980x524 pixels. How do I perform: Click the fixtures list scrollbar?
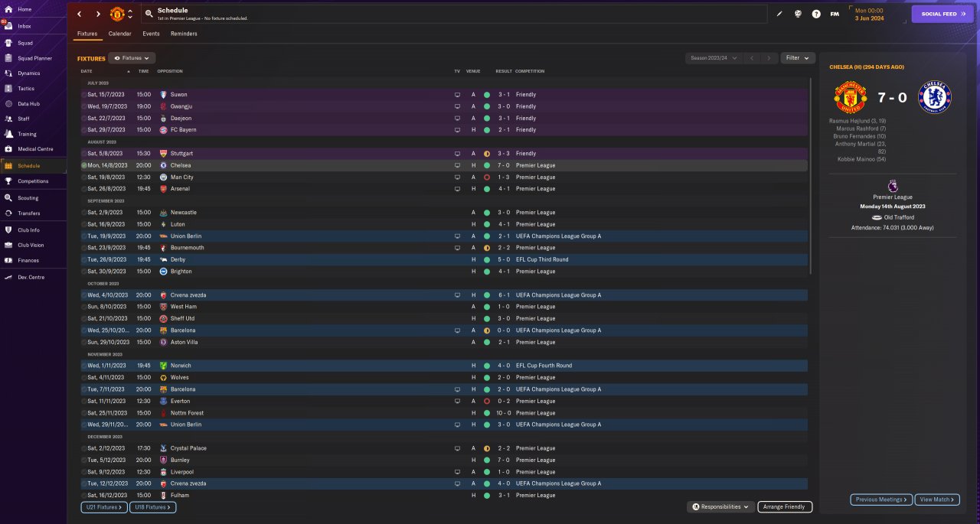pos(811,176)
